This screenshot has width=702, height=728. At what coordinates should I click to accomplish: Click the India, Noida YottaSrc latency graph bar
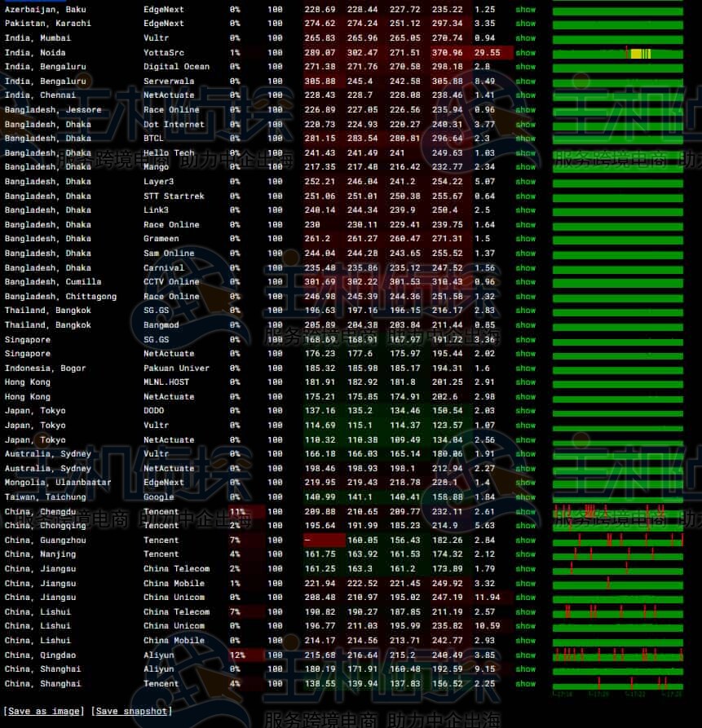[617, 53]
